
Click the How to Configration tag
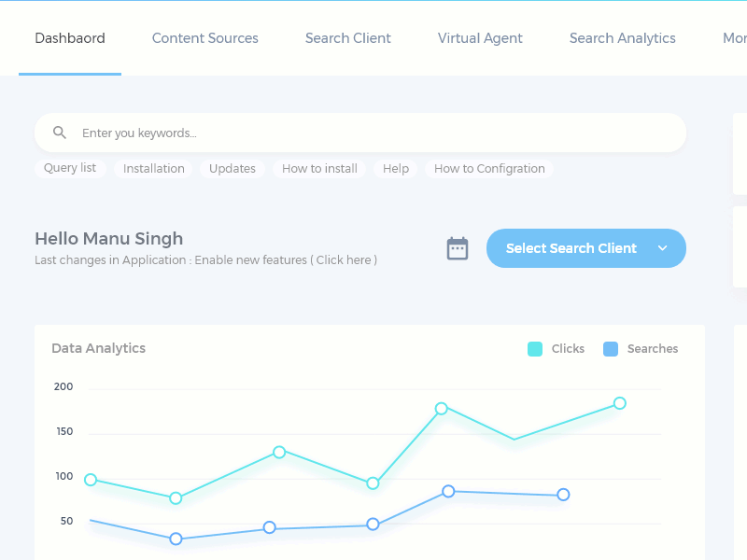click(489, 169)
